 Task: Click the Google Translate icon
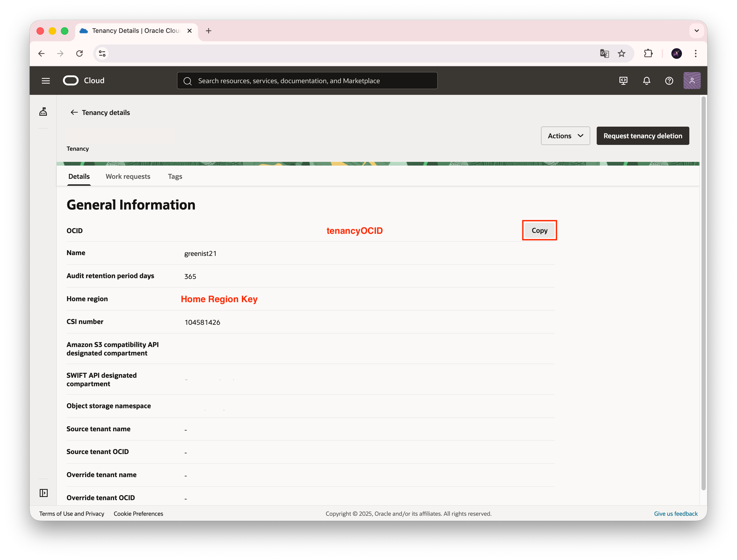coord(604,53)
